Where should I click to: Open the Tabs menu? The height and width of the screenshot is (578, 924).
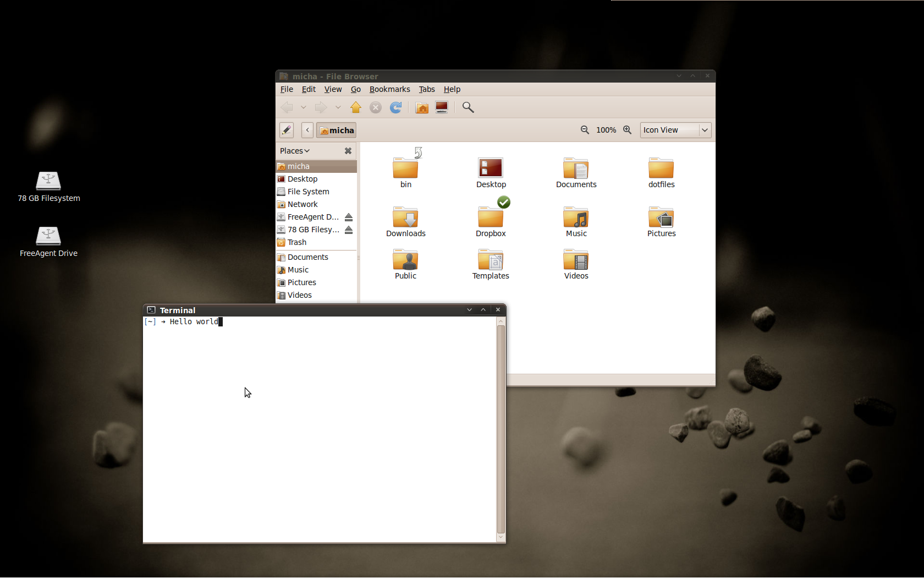[x=426, y=89]
